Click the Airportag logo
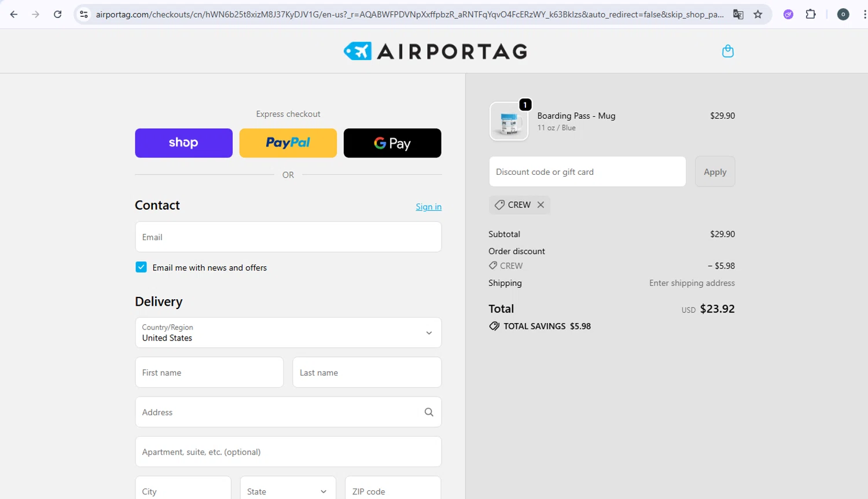This screenshot has width=868, height=499. 435,51
